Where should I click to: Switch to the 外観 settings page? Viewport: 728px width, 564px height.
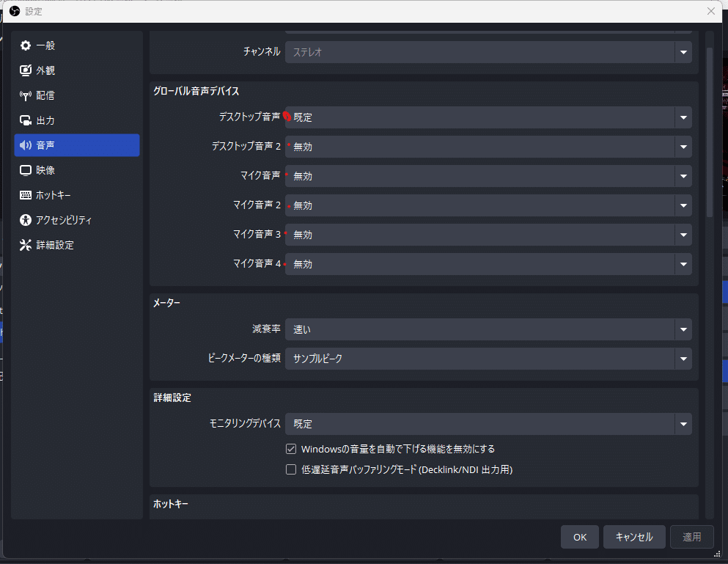(x=76, y=70)
